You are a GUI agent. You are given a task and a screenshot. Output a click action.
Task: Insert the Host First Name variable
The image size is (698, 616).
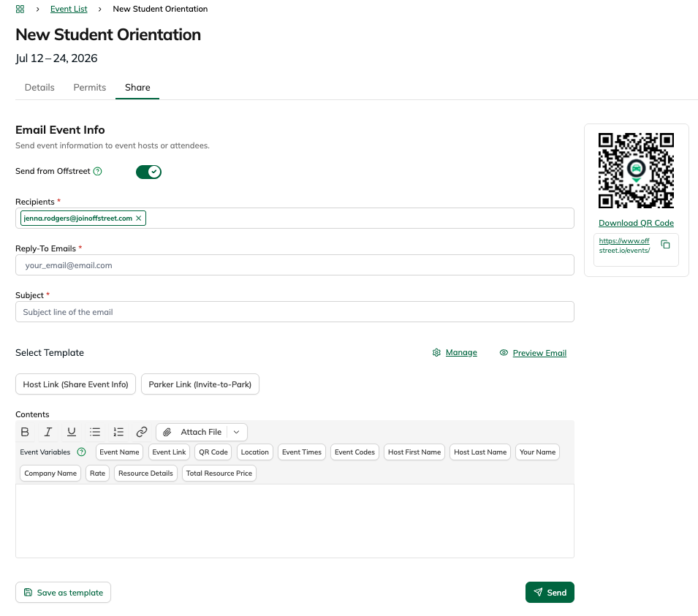tap(414, 452)
